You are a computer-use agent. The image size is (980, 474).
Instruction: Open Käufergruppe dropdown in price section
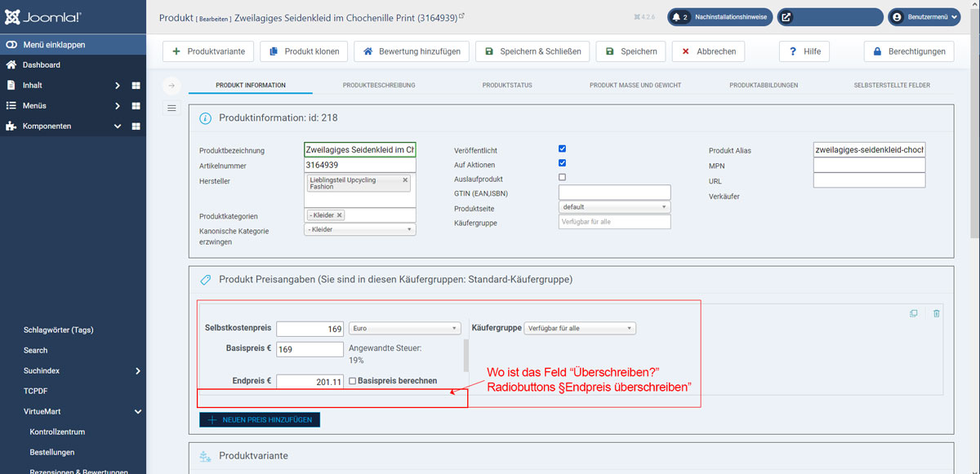(580, 328)
